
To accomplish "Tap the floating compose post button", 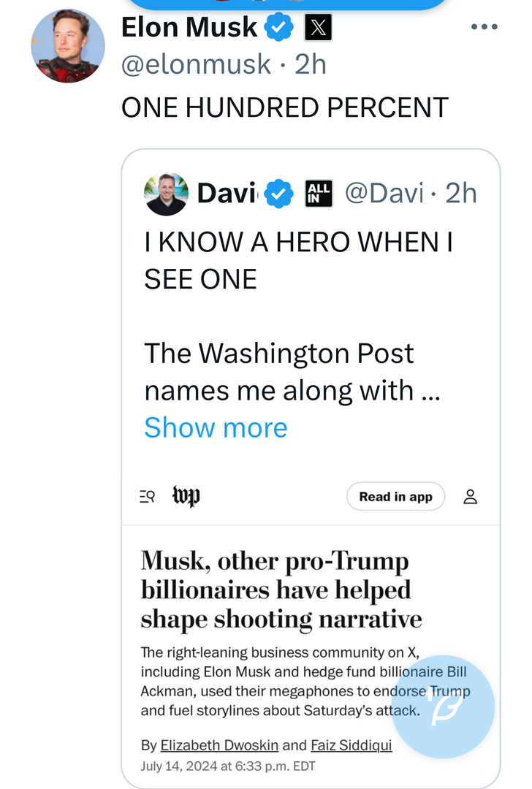I will click(443, 707).
